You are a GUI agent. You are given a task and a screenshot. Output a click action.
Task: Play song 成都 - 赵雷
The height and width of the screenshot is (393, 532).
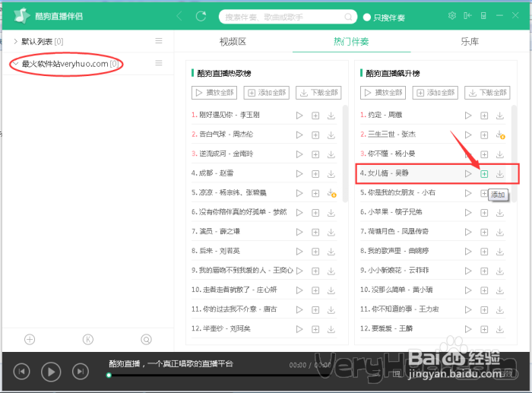click(299, 174)
